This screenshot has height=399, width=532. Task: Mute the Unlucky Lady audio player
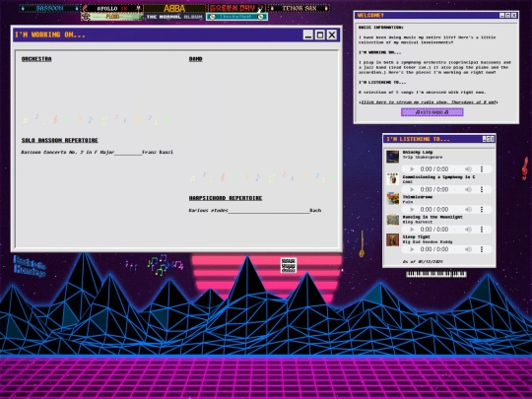pyautogui.click(x=468, y=169)
